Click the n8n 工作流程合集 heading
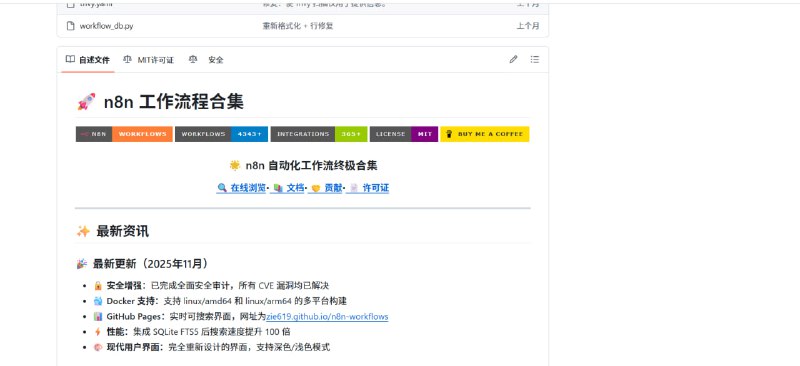The height and width of the screenshot is (366, 800). (174, 102)
